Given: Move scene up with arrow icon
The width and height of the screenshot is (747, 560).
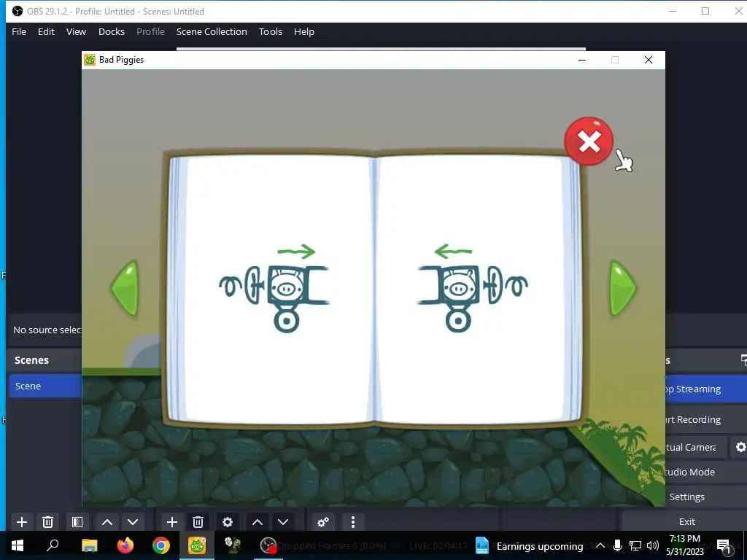Looking at the screenshot, I should [x=107, y=522].
